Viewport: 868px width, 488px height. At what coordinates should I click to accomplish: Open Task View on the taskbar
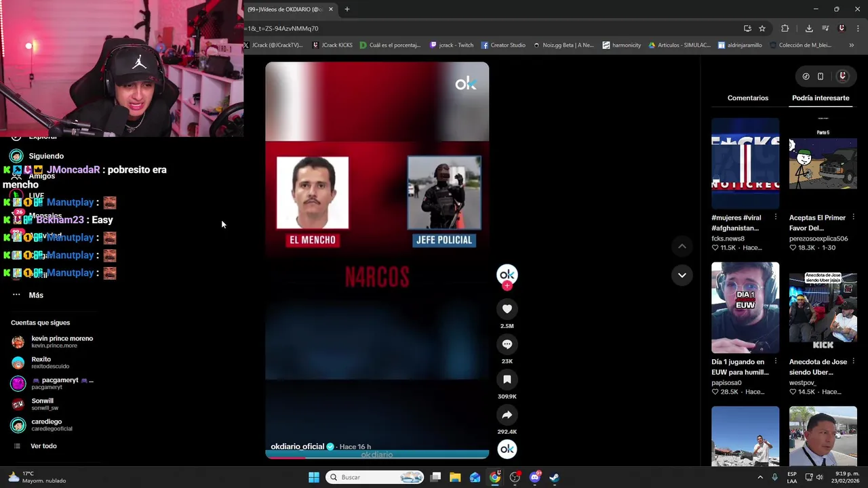click(436, 477)
